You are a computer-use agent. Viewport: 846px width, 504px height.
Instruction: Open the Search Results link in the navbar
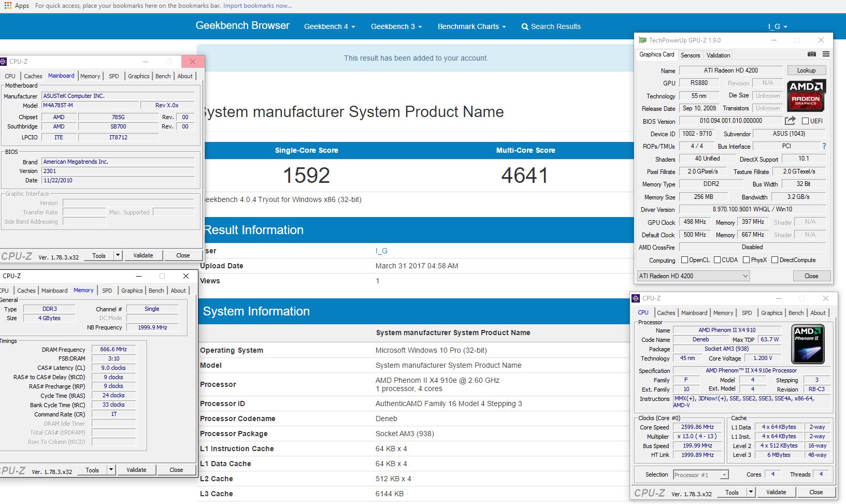click(551, 26)
